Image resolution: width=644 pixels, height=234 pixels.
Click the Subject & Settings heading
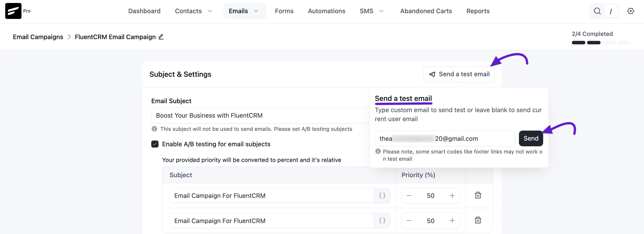(180, 74)
